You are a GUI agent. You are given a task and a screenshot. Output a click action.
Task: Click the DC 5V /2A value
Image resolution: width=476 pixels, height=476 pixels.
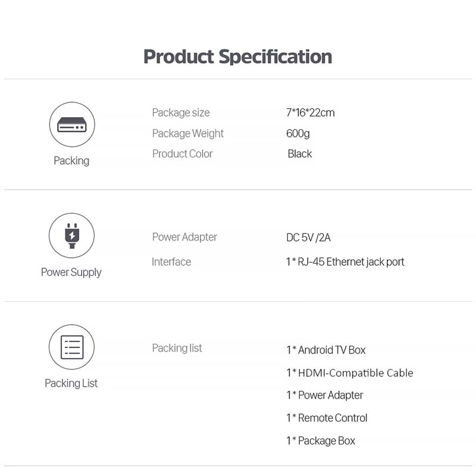tap(308, 237)
